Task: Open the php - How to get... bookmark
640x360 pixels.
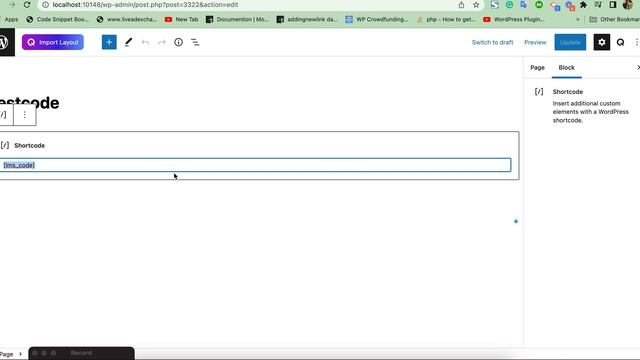Action: click(x=446, y=19)
